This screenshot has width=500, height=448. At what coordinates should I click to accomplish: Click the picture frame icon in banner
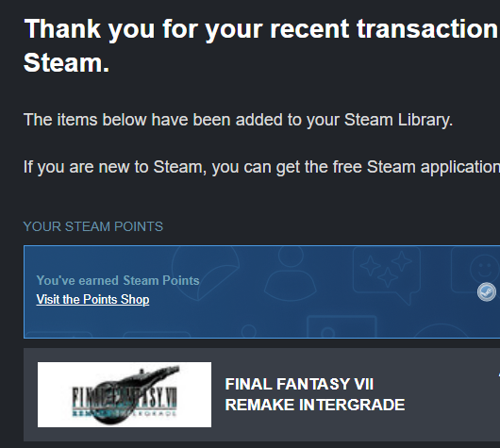pos(342,327)
